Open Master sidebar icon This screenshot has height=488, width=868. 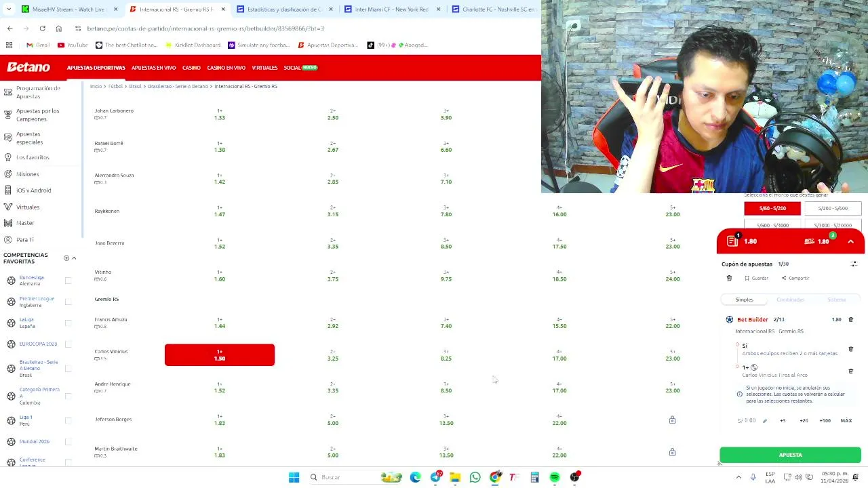tap(9, 223)
